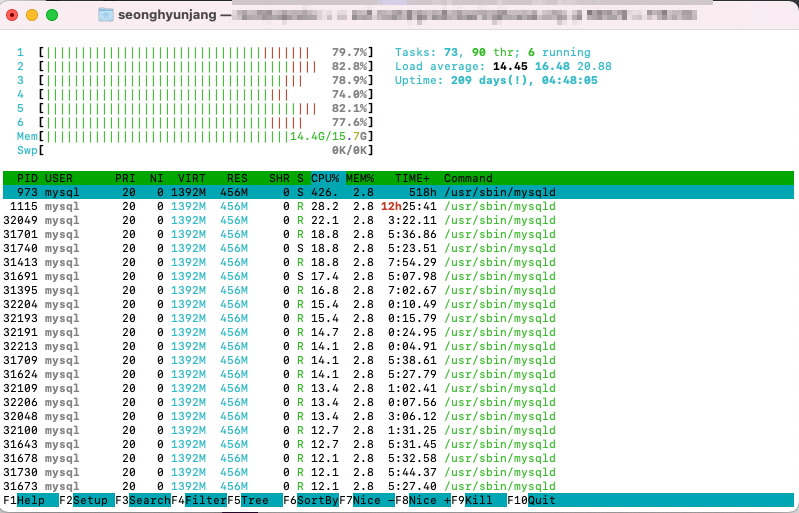Select the process row with PID 31691
The image size is (799, 513).
(398, 276)
